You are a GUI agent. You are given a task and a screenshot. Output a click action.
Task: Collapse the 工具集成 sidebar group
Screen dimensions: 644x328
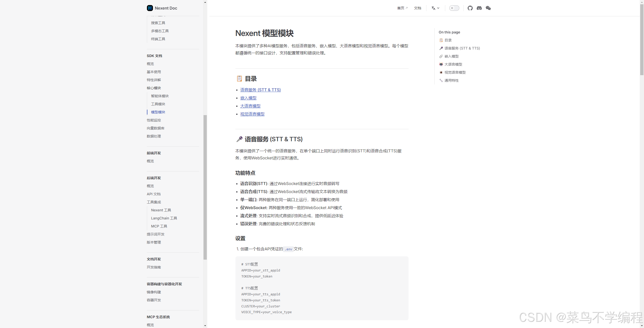(x=154, y=202)
